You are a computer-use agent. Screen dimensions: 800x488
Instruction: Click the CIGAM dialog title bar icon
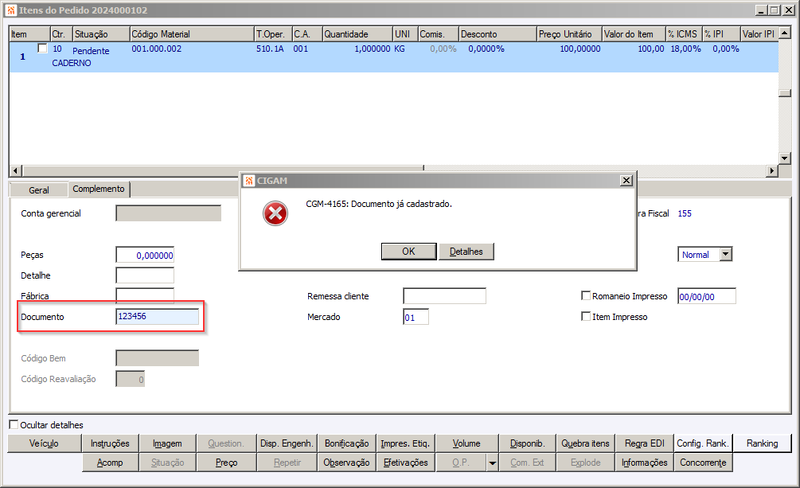point(248,181)
